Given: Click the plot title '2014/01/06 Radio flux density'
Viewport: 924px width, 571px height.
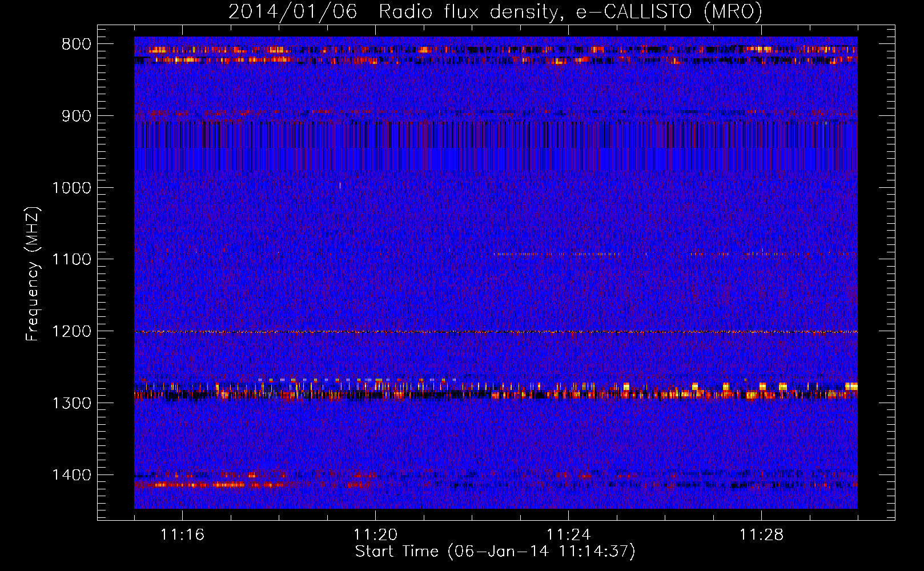Looking at the screenshot, I should [393, 12].
